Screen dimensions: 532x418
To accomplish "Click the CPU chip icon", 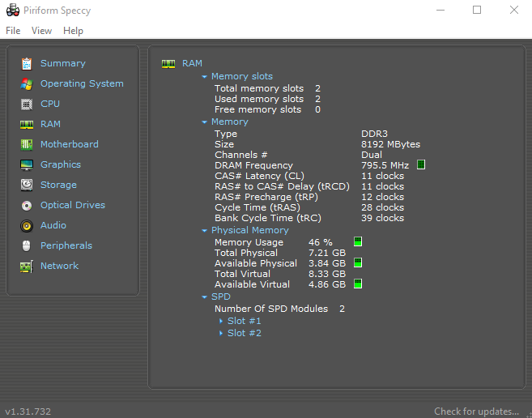I will click(27, 104).
